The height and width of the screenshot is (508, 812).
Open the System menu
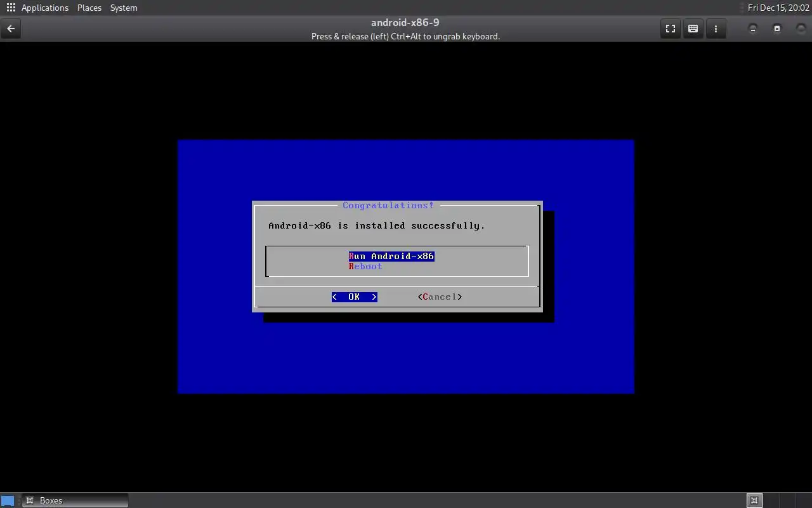pos(124,8)
